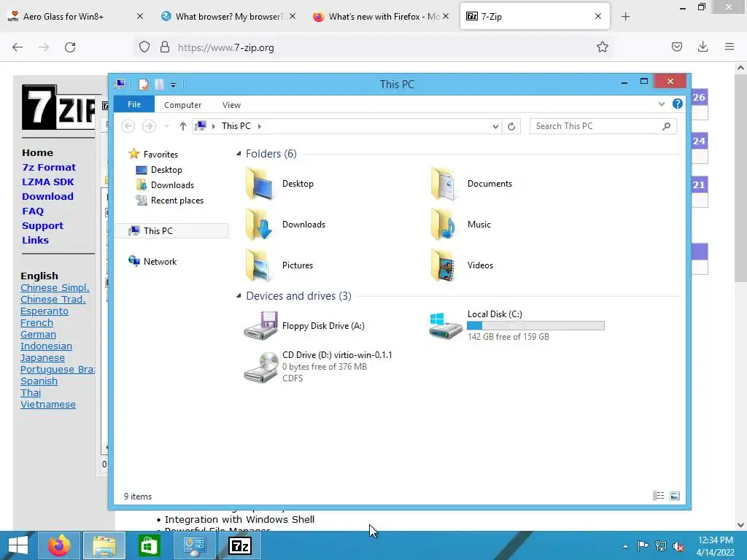Launch Firefox from the taskbar

pyautogui.click(x=59, y=545)
